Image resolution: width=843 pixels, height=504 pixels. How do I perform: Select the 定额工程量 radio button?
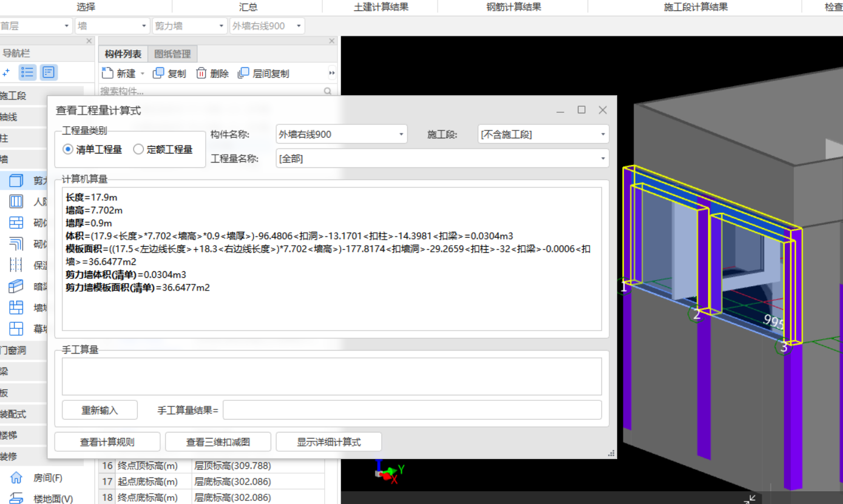[x=138, y=149]
